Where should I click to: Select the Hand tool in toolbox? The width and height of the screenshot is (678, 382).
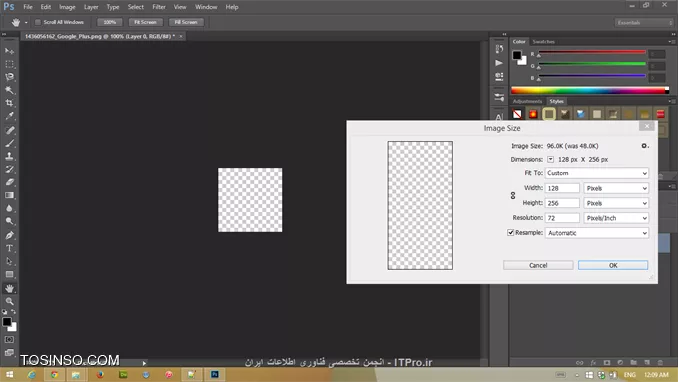[9, 289]
